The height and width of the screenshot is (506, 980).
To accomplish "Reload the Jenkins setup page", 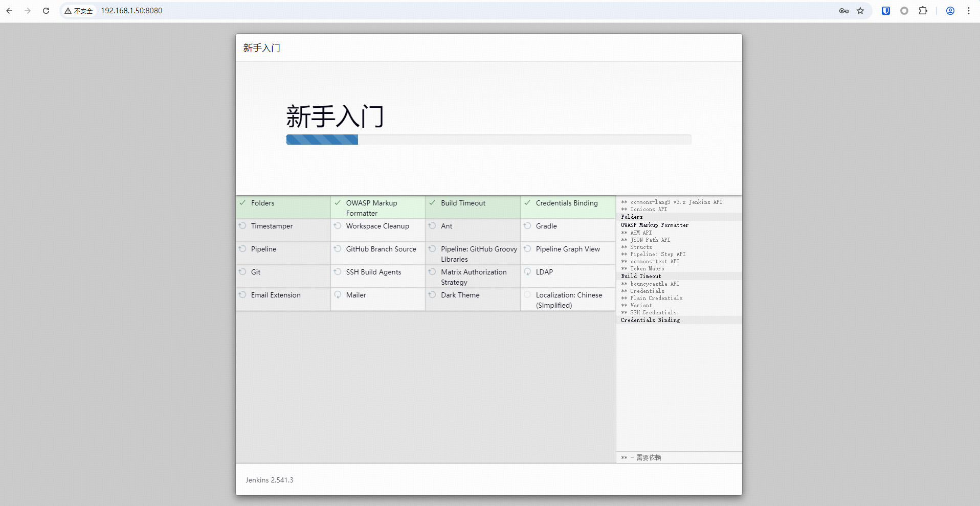I will click(x=46, y=11).
